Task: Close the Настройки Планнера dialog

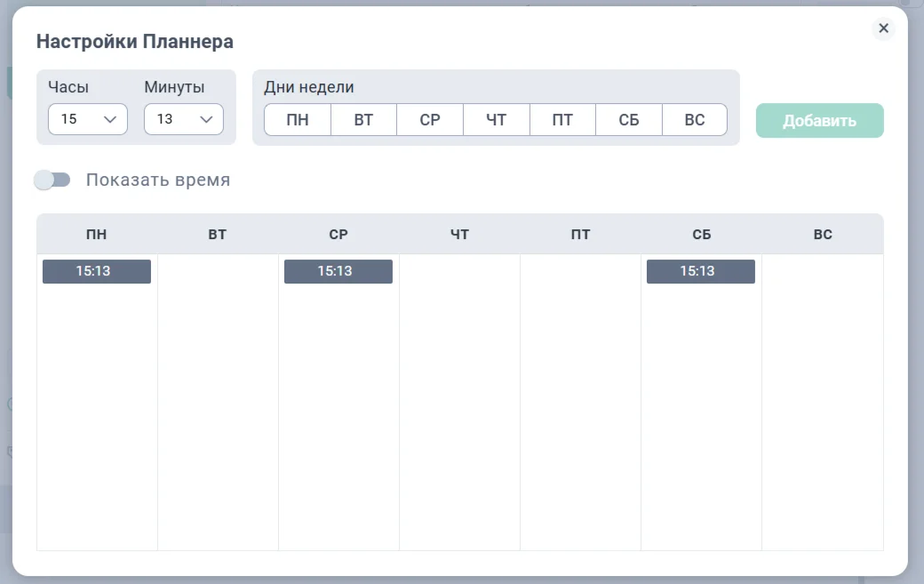Action: point(883,28)
